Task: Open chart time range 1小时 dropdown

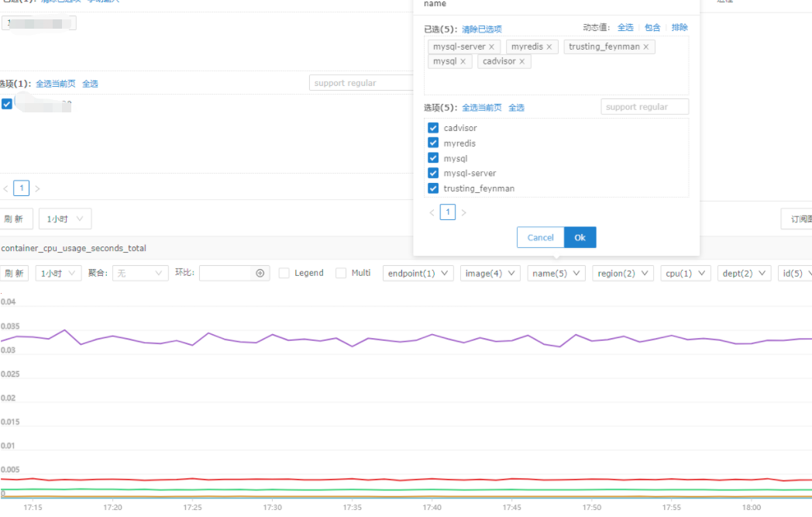Action: 58,273
